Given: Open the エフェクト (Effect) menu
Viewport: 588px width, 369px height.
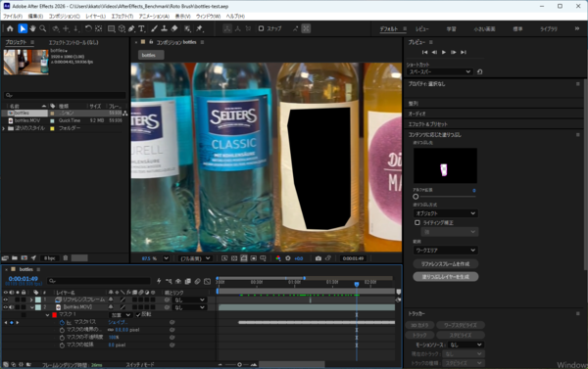Looking at the screenshot, I should pos(122,16).
